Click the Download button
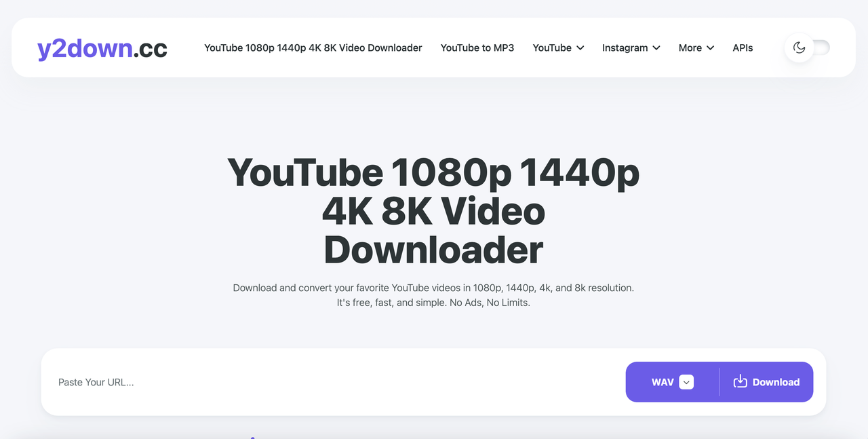This screenshot has height=439, width=868. (x=766, y=381)
